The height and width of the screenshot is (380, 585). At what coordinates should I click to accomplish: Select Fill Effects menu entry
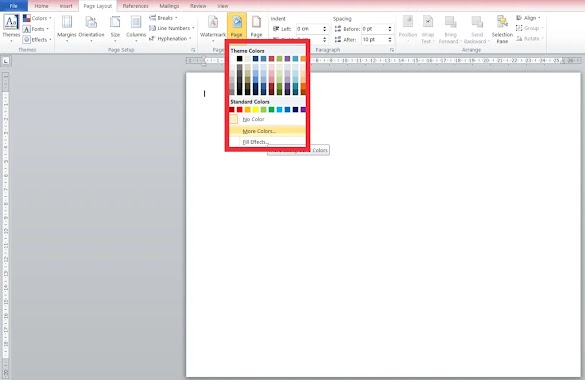pyautogui.click(x=268, y=142)
